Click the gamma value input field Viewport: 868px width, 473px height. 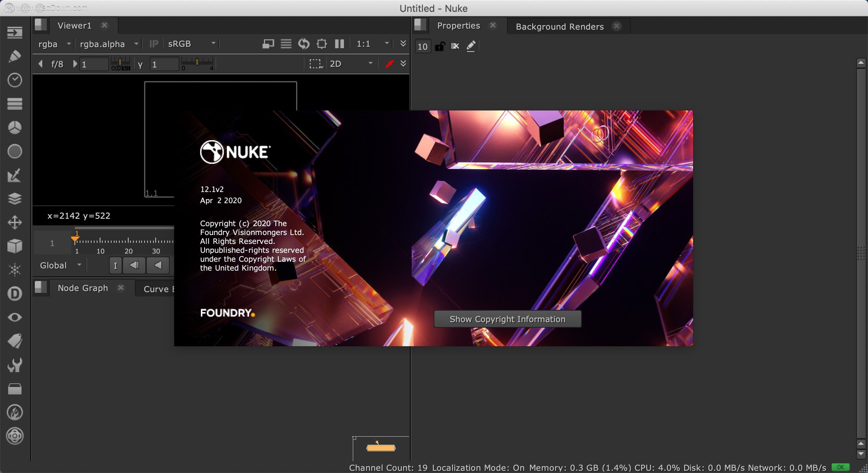(164, 64)
